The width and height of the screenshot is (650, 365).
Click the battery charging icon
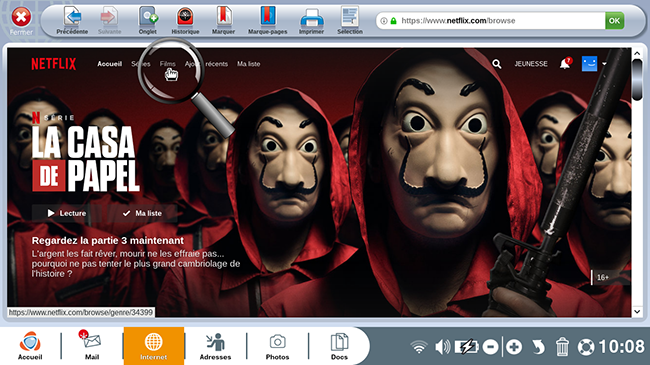point(466,347)
